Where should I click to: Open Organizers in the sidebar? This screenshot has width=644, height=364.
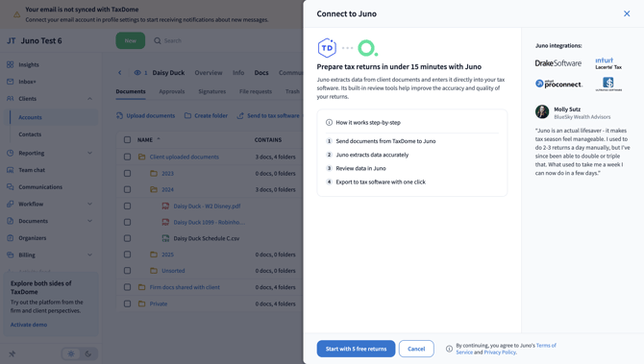32,238
